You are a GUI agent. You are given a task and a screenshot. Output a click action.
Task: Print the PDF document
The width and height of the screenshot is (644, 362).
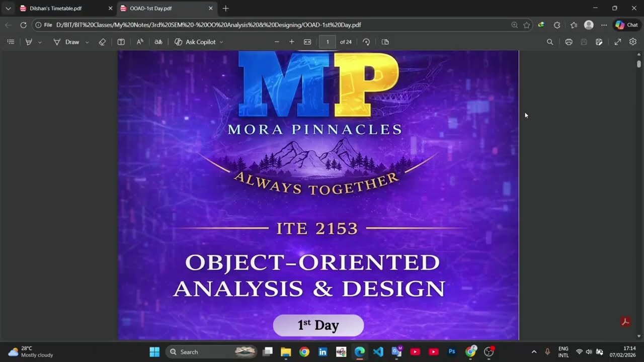pos(569,42)
